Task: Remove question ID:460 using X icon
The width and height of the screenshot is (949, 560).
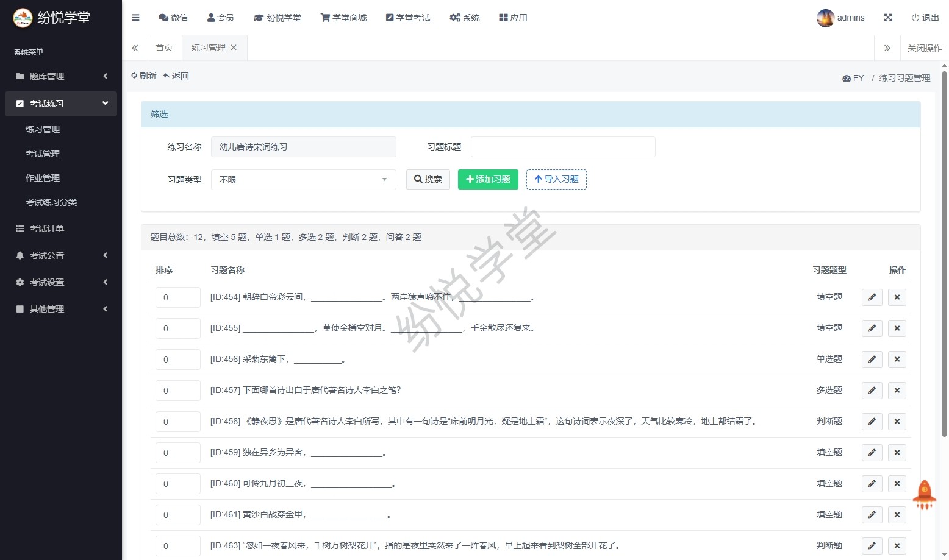Action: pos(897,484)
